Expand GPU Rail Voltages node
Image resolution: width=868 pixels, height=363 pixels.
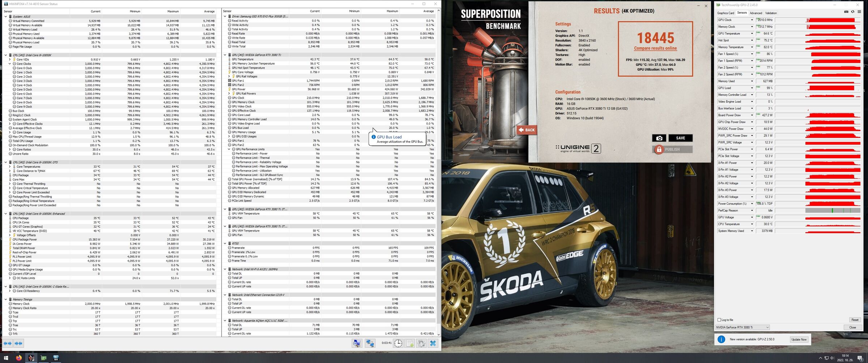[x=229, y=77]
